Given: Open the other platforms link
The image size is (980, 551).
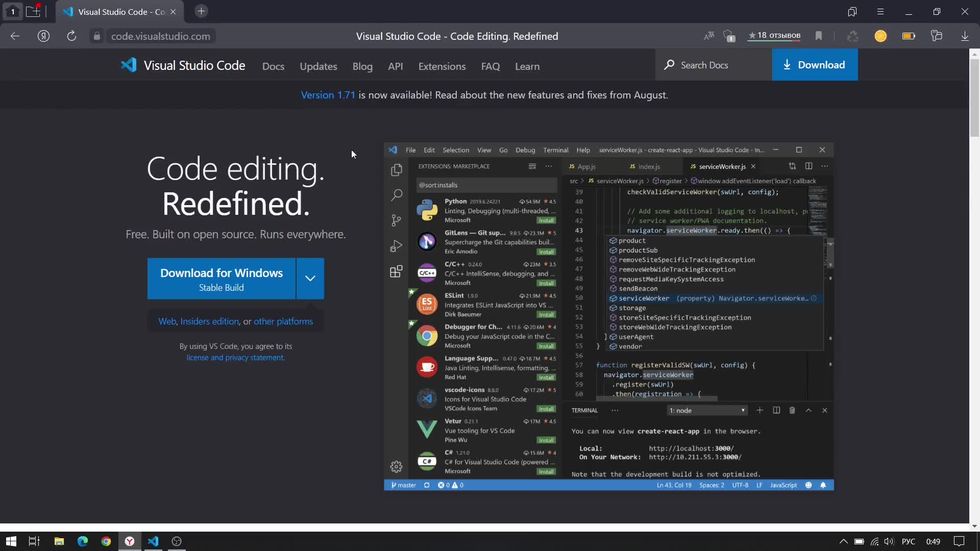Looking at the screenshot, I should coord(283,321).
